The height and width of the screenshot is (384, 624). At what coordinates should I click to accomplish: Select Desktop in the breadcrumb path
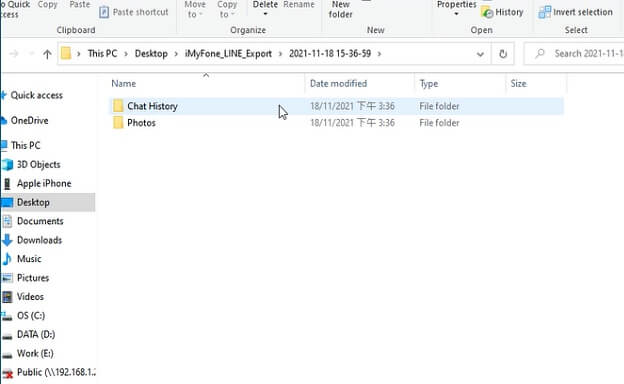click(151, 53)
